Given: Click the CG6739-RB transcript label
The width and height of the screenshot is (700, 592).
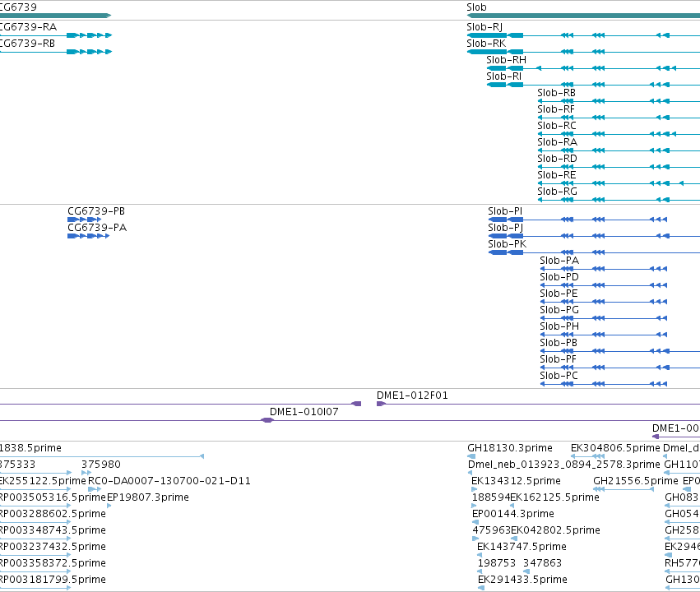Looking at the screenshot, I should pyautogui.click(x=27, y=44).
